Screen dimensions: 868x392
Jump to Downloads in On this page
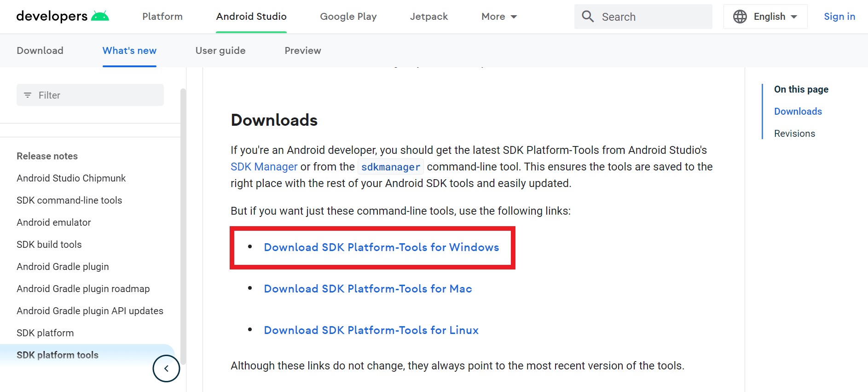click(x=798, y=111)
